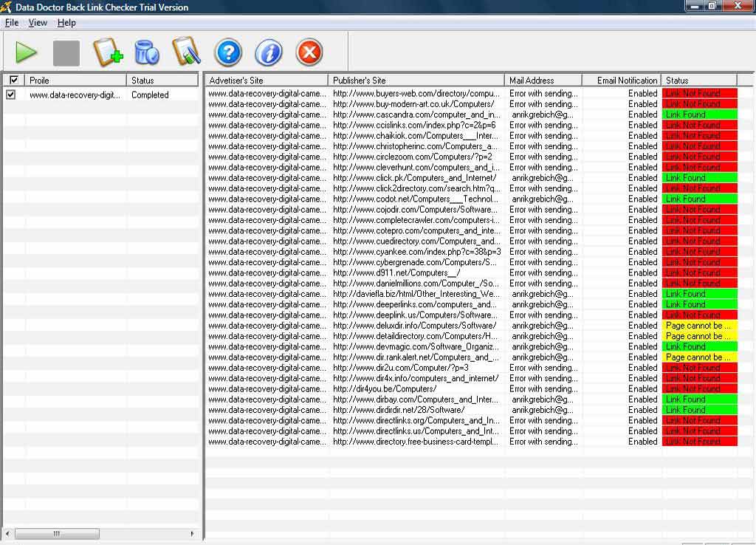Select the ccislinks.com index.php row

472,125
